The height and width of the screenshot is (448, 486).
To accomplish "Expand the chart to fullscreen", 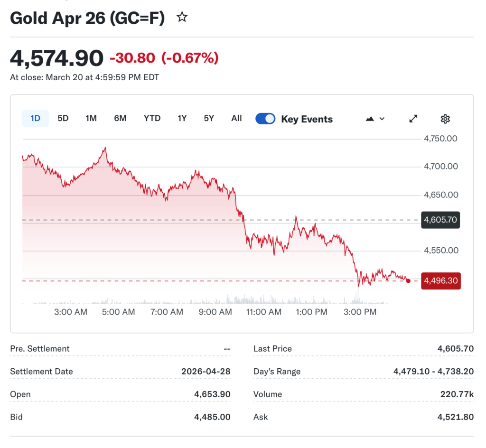I will [x=413, y=119].
